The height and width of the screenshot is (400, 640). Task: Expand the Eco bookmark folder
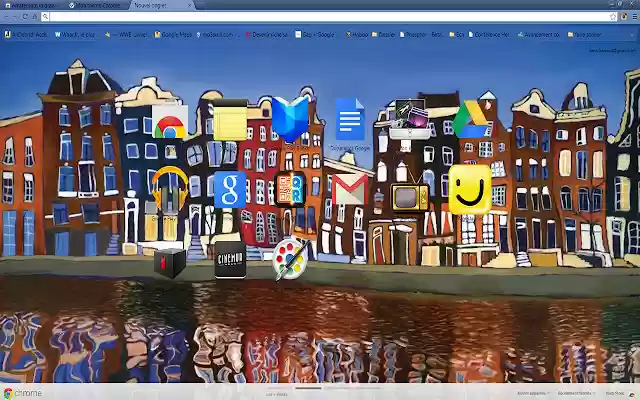(x=457, y=35)
